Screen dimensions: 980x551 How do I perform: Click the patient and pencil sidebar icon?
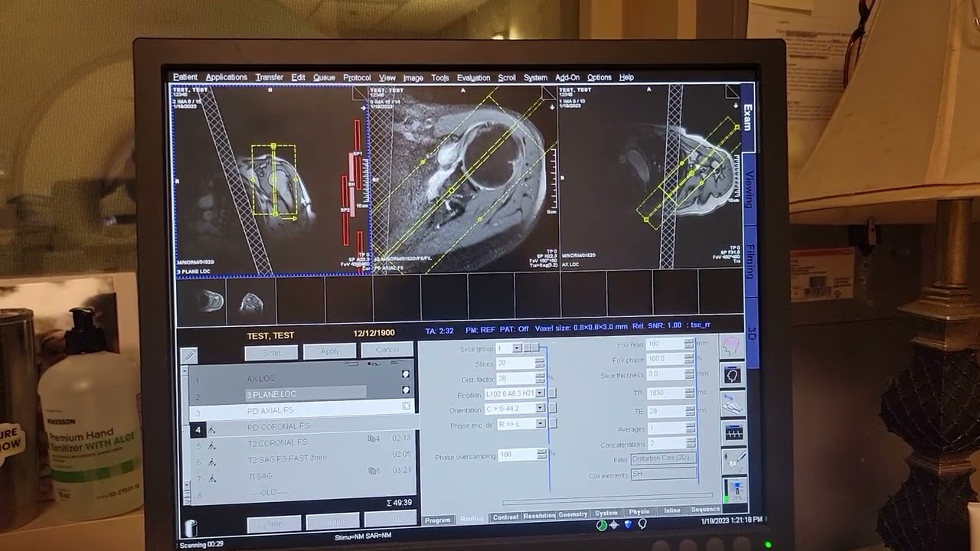click(x=733, y=461)
